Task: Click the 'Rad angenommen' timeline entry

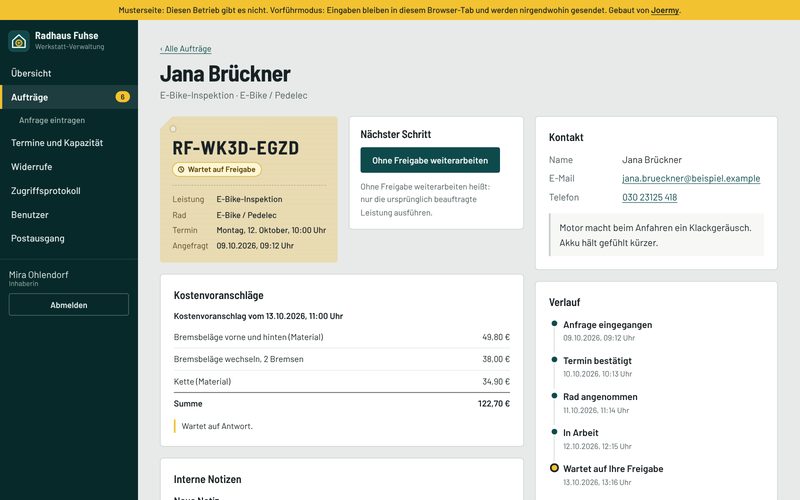Action: pos(600,403)
